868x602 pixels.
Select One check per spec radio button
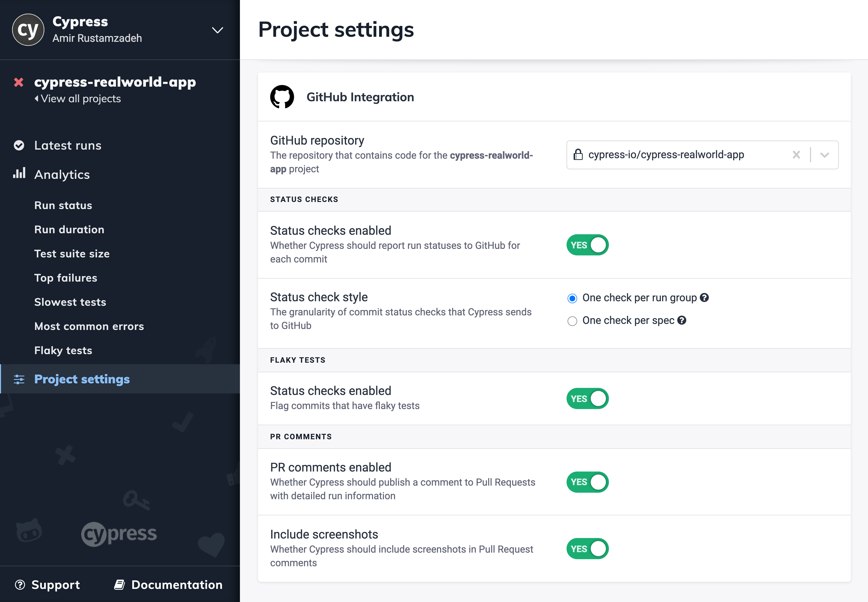571,320
